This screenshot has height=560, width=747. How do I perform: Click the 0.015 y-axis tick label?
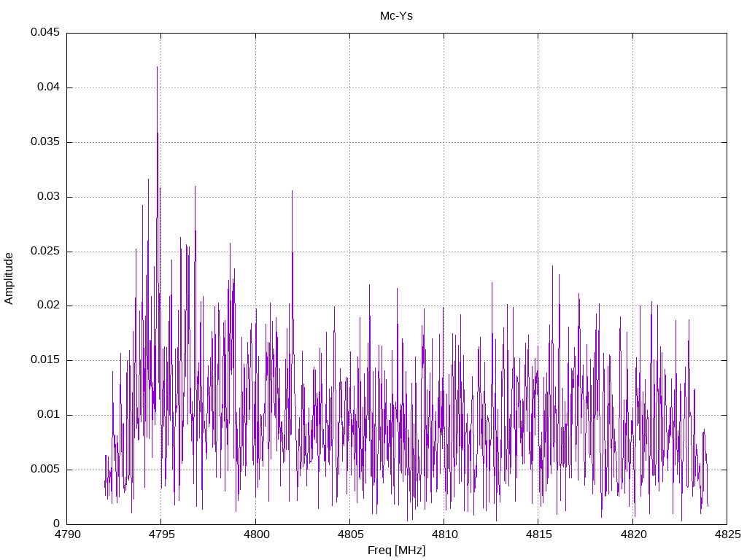click(x=44, y=360)
